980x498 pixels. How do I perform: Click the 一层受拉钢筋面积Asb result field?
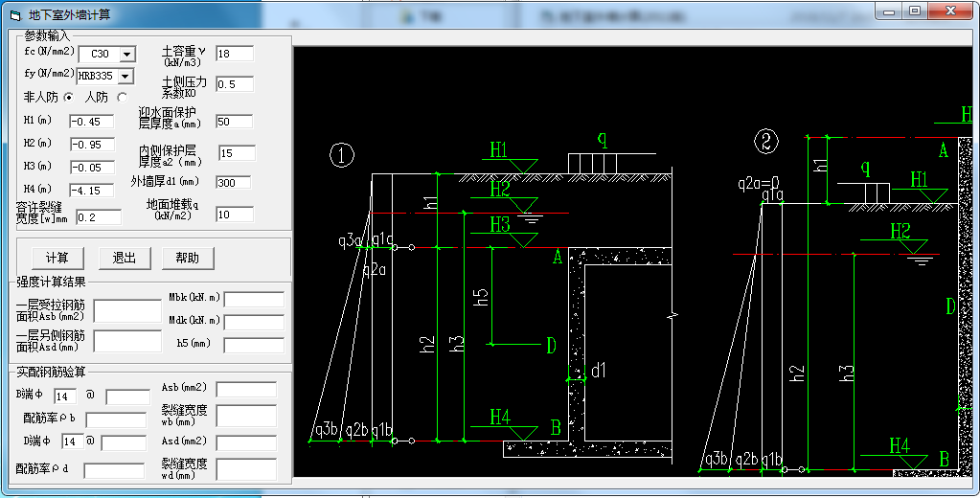127,310
